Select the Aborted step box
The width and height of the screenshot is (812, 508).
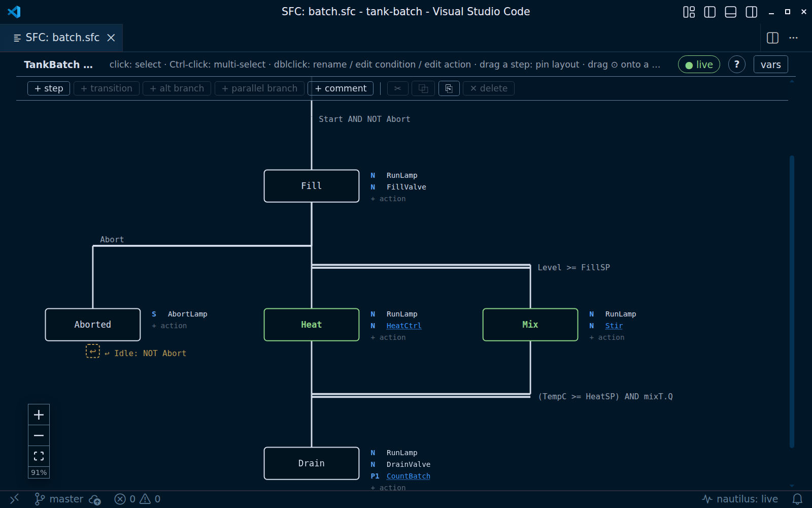(x=93, y=325)
